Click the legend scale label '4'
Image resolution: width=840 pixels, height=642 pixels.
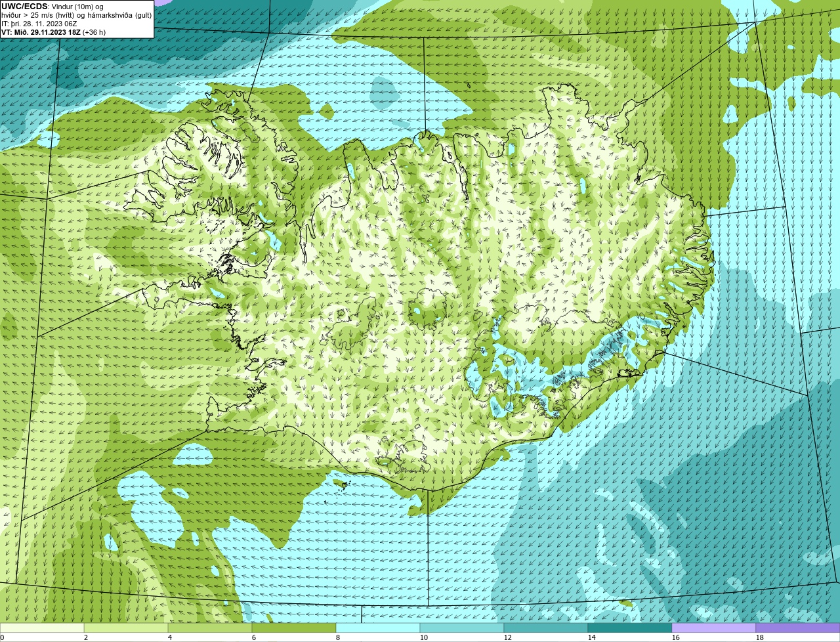click(x=170, y=637)
